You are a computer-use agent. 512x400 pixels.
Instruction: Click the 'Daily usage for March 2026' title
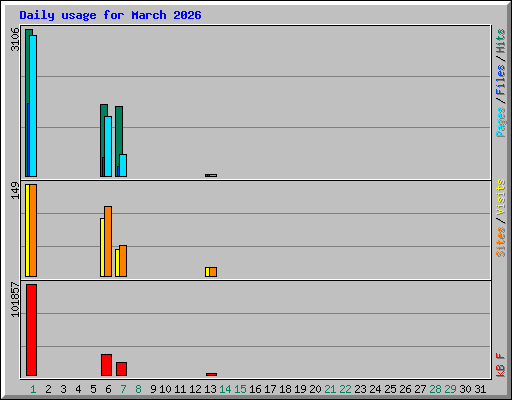pos(110,15)
